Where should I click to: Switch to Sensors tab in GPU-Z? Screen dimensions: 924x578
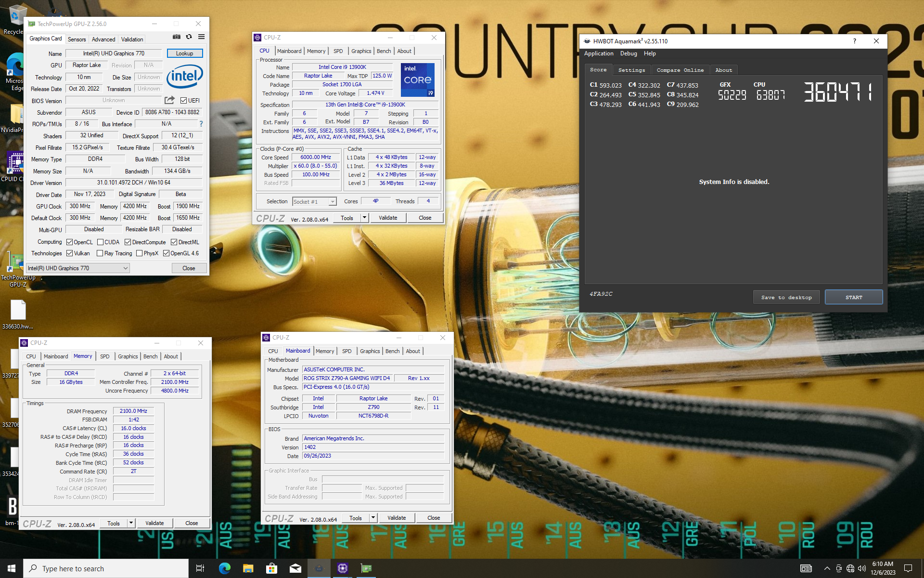click(x=77, y=39)
